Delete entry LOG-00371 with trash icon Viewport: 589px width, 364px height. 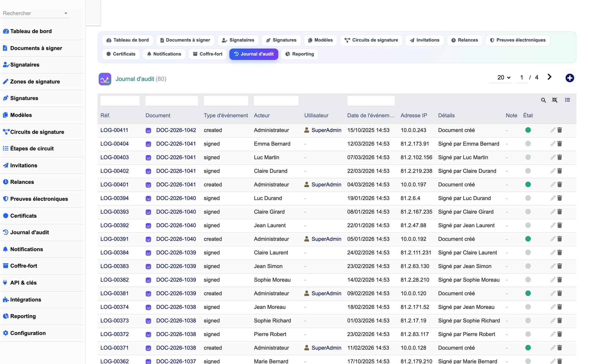tap(560, 348)
